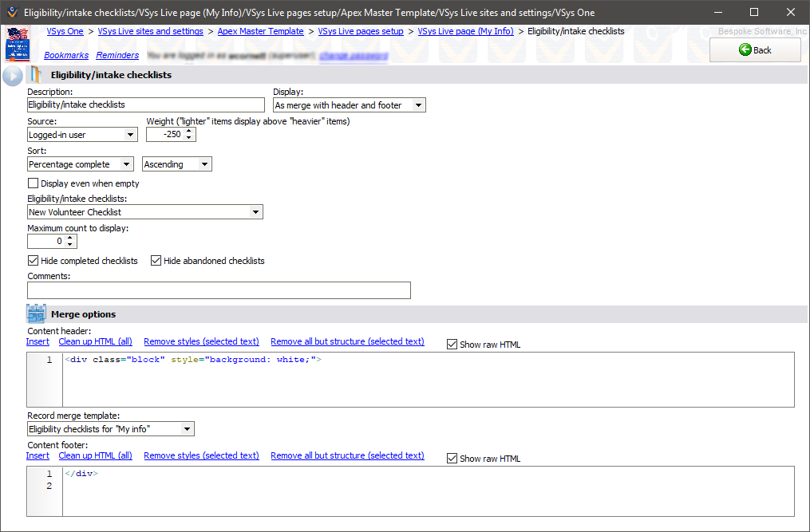Click the blue play arrow icon
The height and width of the screenshot is (532, 810).
tap(13, 76)
